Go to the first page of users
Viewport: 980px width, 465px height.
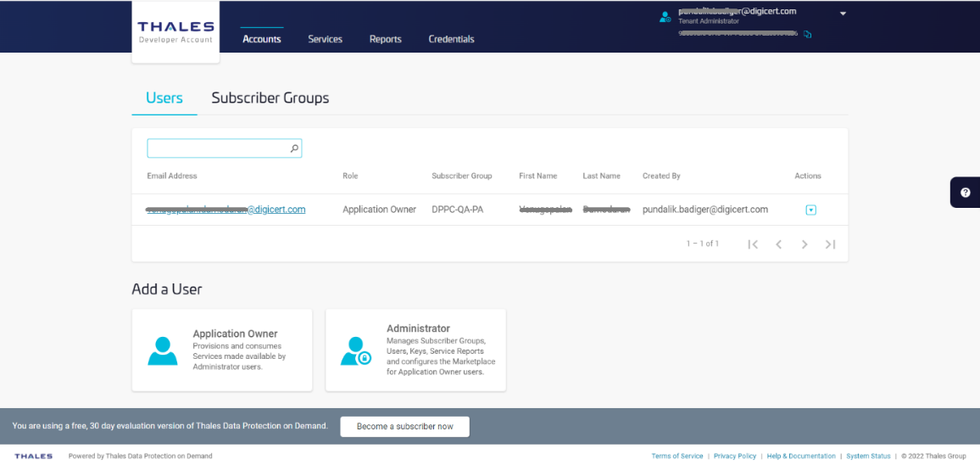pyautogui.click(x=752, y=244)
